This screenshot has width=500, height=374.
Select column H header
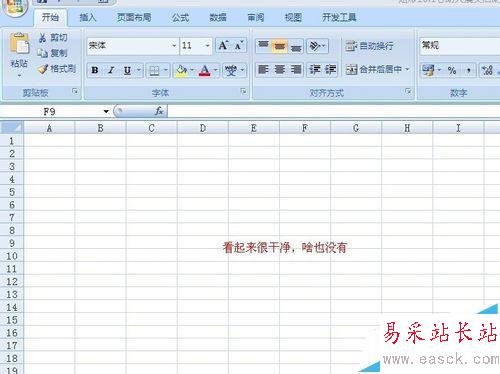(x=407, y=128)
